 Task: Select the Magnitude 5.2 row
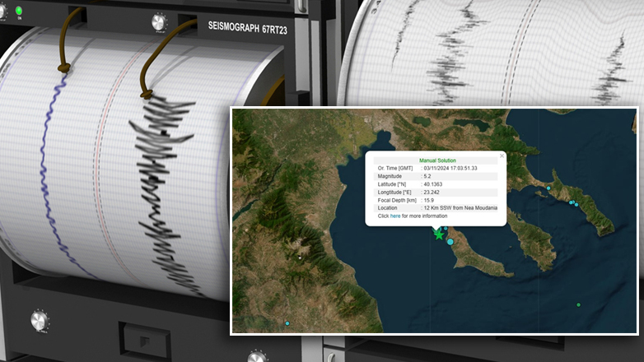pos(436,176)
